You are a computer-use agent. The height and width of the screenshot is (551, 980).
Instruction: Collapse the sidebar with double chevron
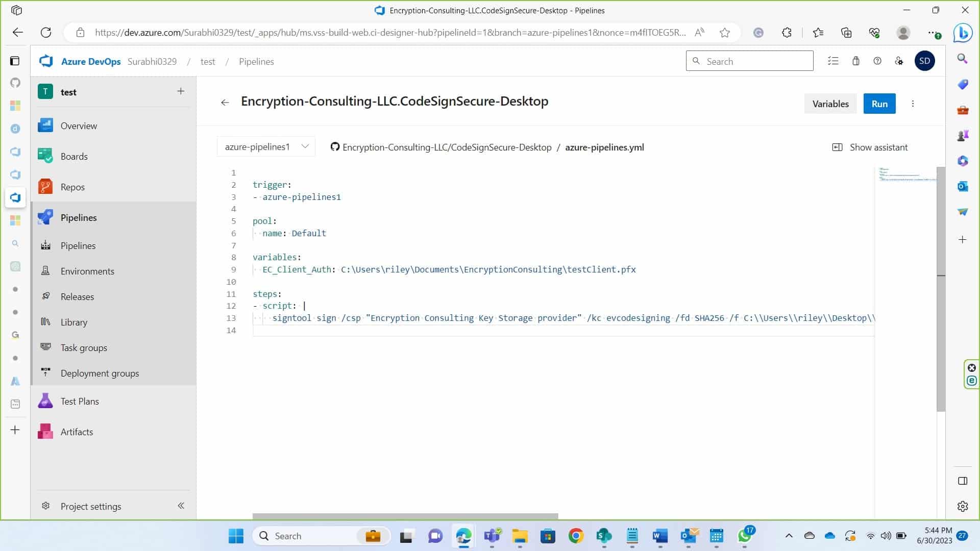click(181, 506)
